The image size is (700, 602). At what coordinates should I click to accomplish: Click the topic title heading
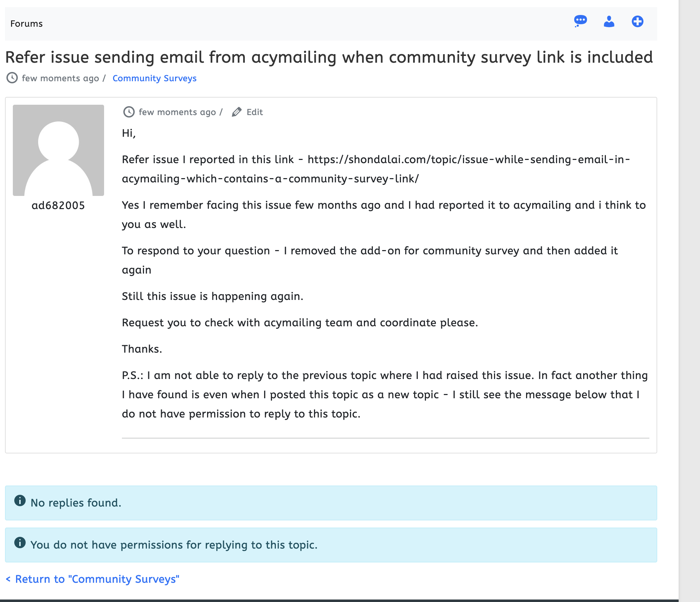click(x=329, y=57)
